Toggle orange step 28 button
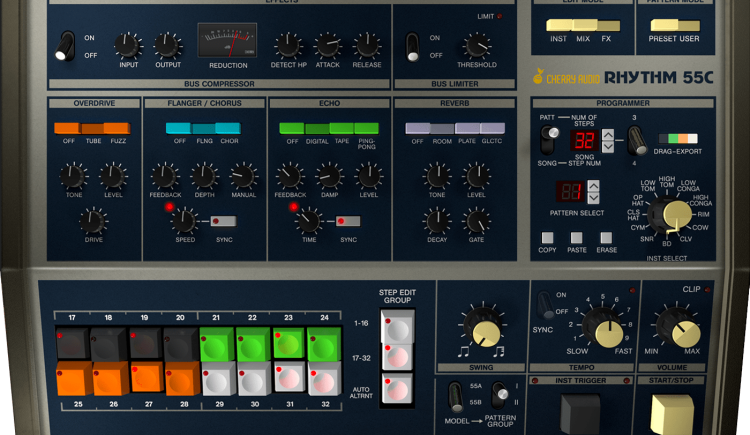750x435 pixels. pyautogui.click(x=182, y=379)
